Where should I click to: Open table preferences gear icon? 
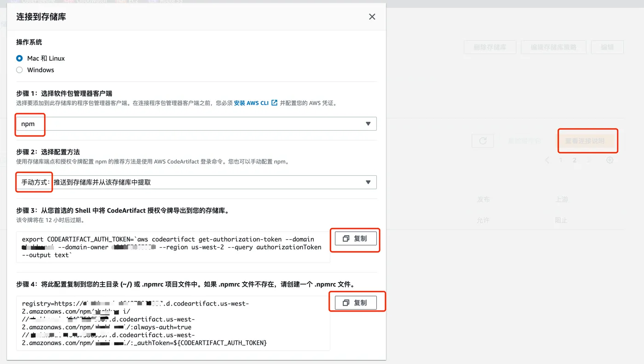click(x=609, y=161)
